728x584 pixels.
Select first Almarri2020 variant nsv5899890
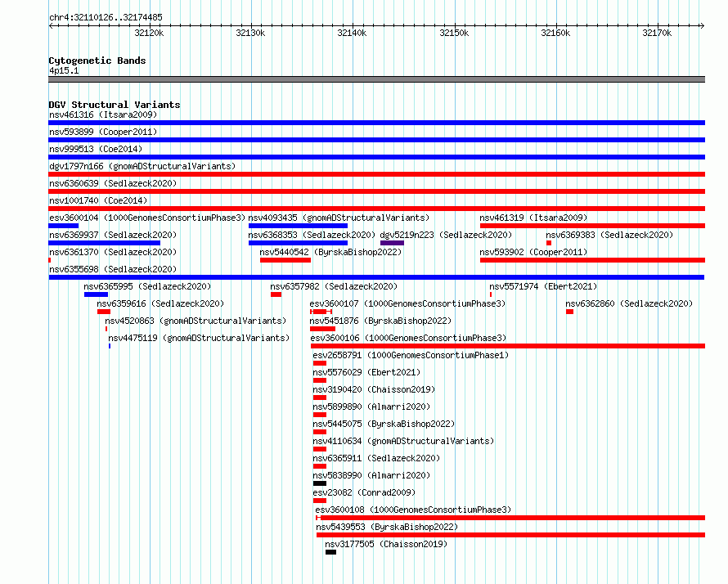coord(371,407)
